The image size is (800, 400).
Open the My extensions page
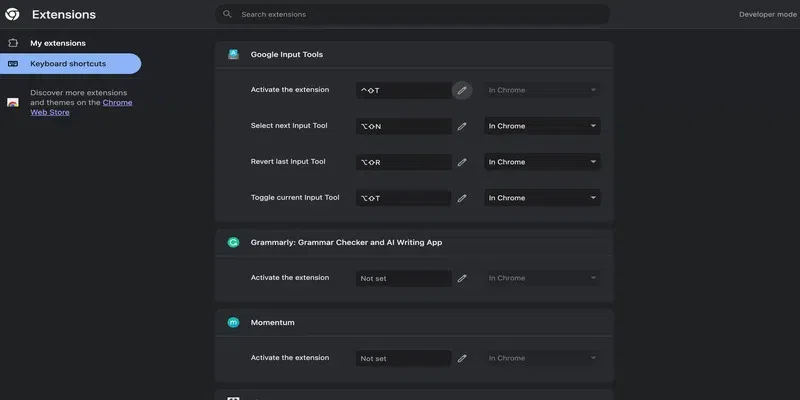pos(58,43)
